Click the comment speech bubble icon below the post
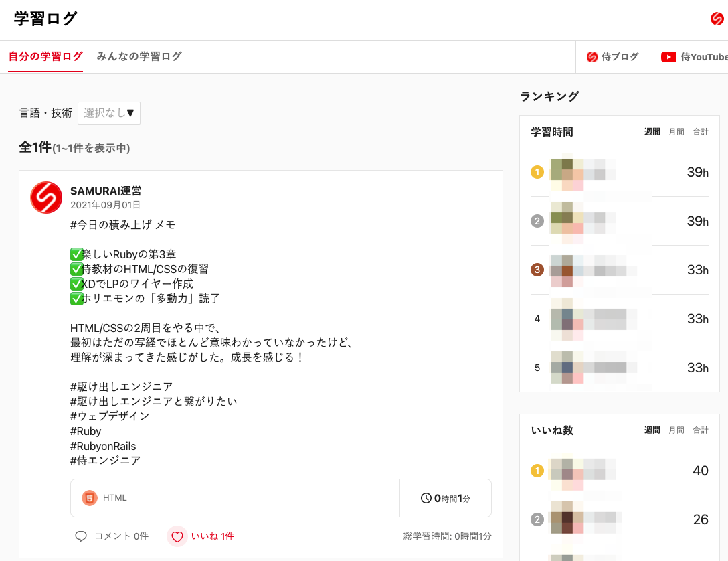Screen dimensions: 728x561 [81, 536]
